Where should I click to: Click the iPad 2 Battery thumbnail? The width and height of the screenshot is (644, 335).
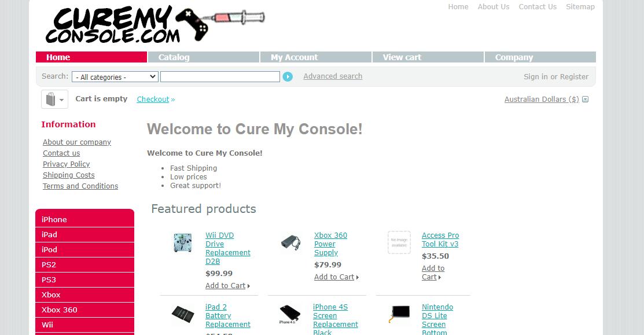tap(183, 314)
